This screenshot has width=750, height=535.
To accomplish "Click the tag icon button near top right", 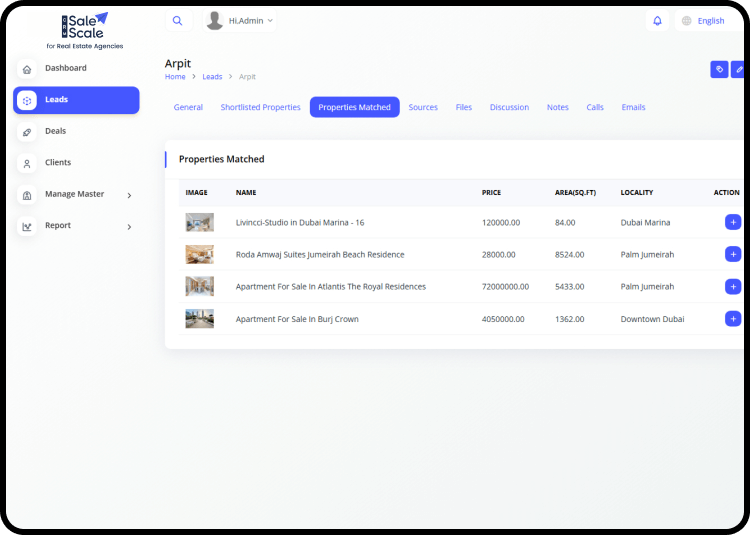I will [719, 69].
